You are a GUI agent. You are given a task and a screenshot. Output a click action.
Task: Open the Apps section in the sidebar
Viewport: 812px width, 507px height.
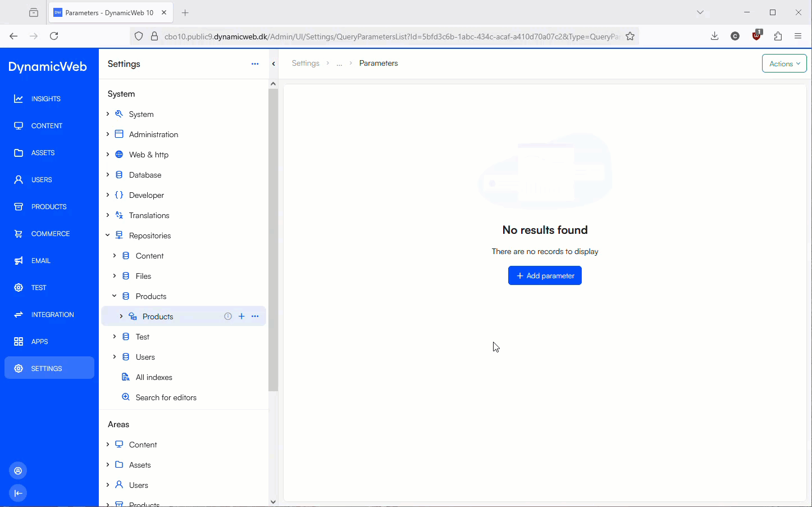click(x=39, y=341)
